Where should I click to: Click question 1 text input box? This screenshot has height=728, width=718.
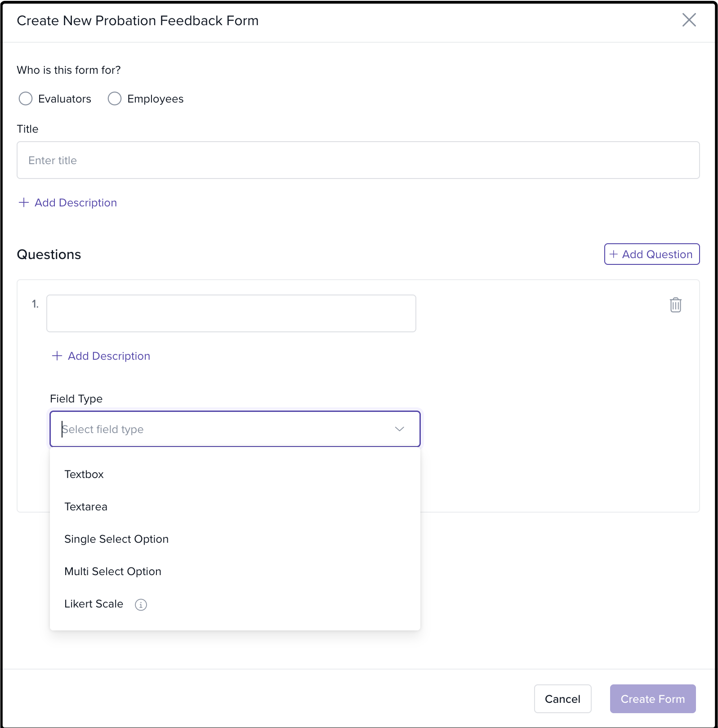tap(231, 313)
